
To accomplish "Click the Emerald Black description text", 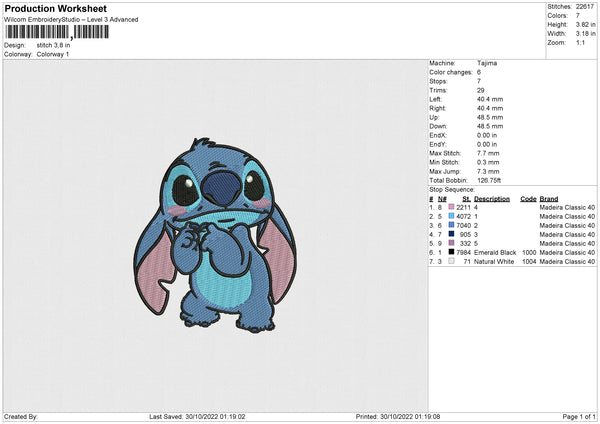I will 495,252.
